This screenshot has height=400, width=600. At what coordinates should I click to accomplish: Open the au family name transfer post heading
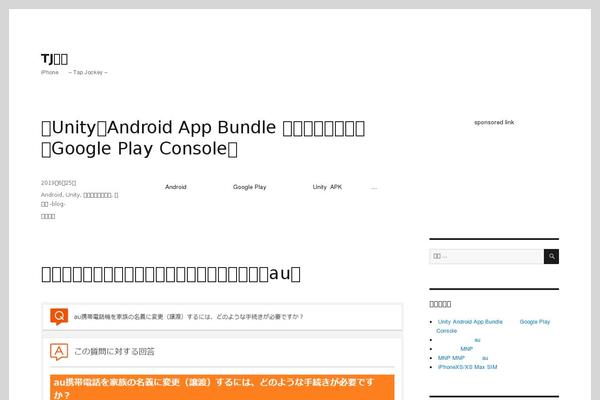pyautogui.click(x=171, y=274)
